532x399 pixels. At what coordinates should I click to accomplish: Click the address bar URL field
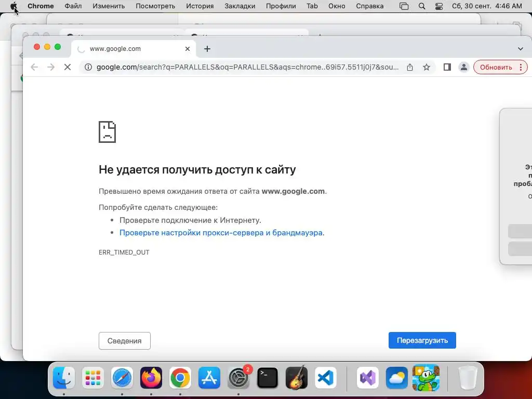[248, 67]
